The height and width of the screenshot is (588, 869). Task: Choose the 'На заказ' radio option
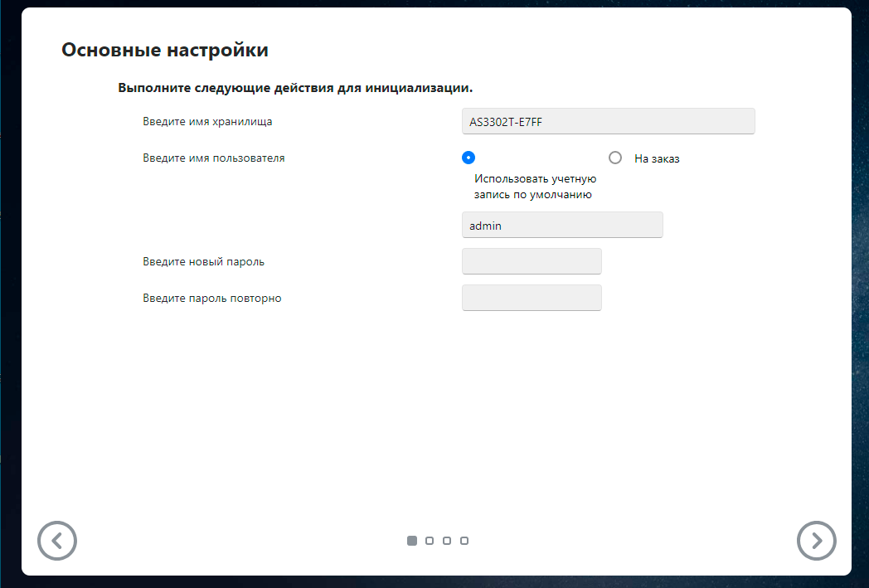click(615, 158)
